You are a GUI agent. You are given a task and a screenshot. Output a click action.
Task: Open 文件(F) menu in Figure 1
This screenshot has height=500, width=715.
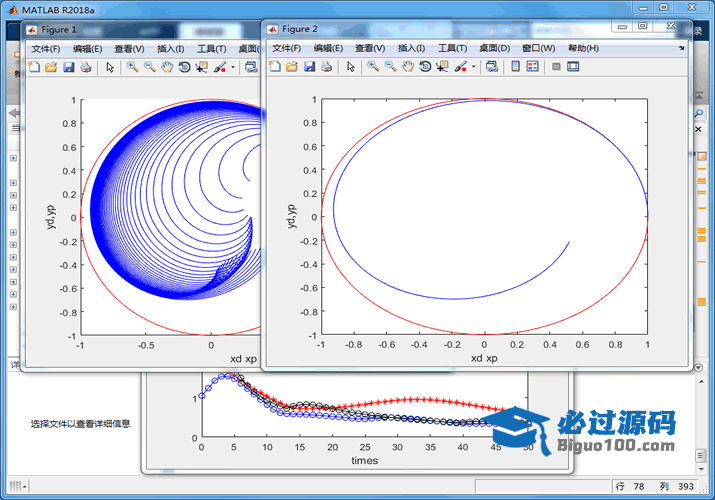click(x=46, y=49)
